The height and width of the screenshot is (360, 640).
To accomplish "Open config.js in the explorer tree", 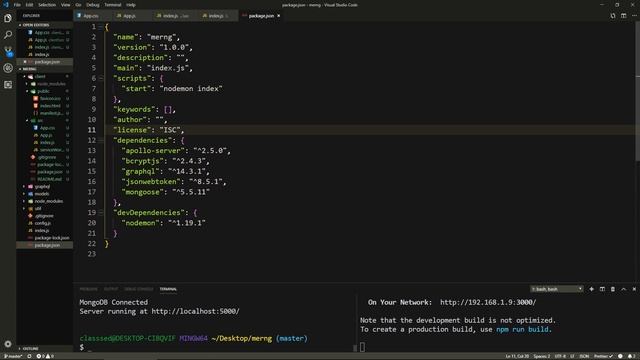I will [x=42, y=223].
